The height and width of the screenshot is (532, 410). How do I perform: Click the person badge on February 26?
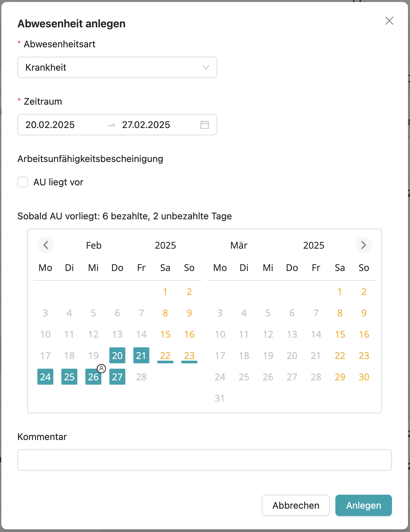[x=101, y=369]
